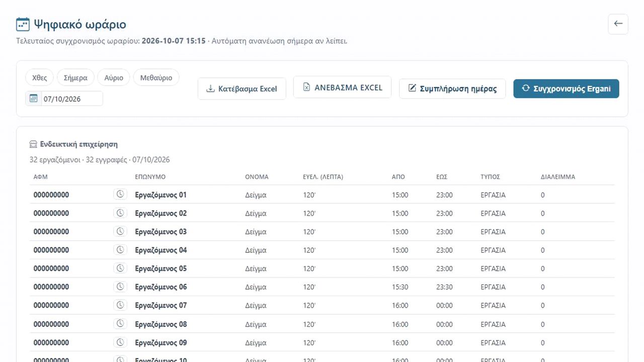This screenshot has height=362, width=644.
Task: Click clock icon for Εργαζόμενος 05
Action: [120, 268]
